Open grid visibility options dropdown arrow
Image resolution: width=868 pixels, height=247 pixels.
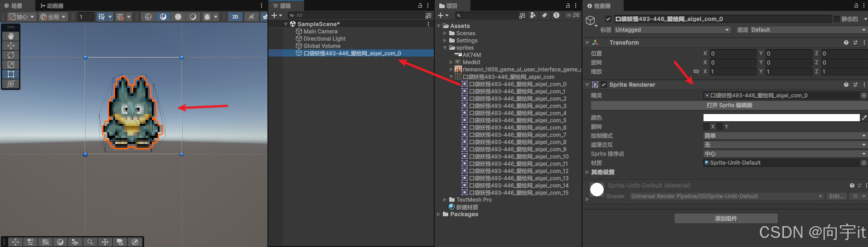pyautogui.click(x=110, y=17)
